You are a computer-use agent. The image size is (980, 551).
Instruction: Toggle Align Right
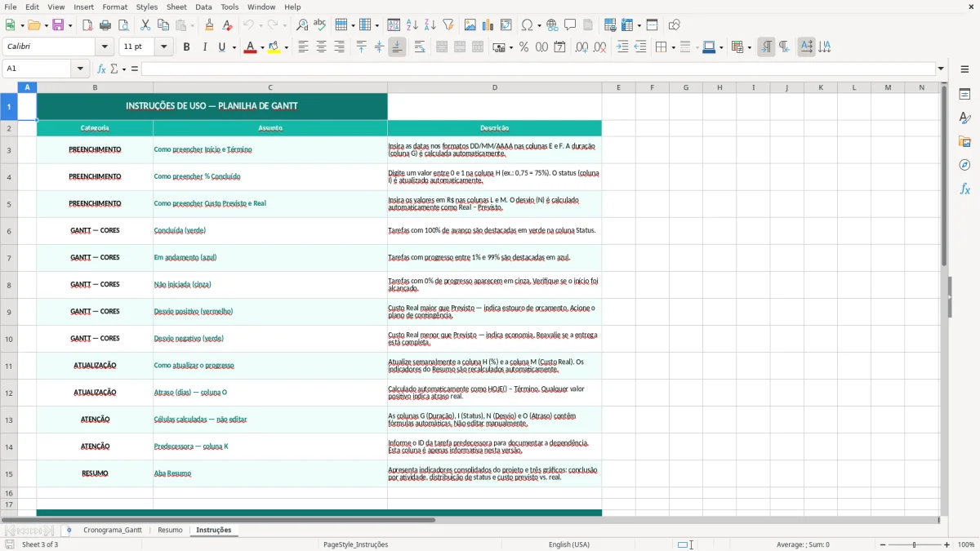click(x=339, y=47)
